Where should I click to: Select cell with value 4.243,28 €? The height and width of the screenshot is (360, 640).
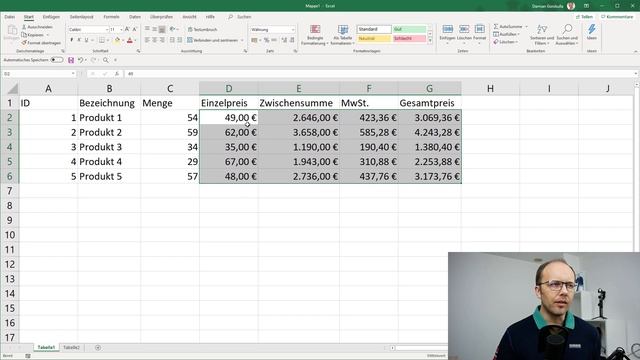pyautogui.click(x=430, y=132)
